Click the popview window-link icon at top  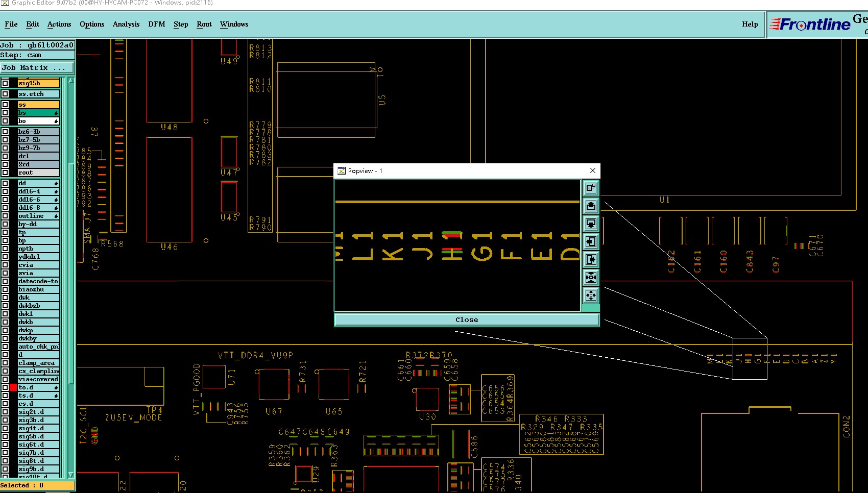tap(591, 188)
